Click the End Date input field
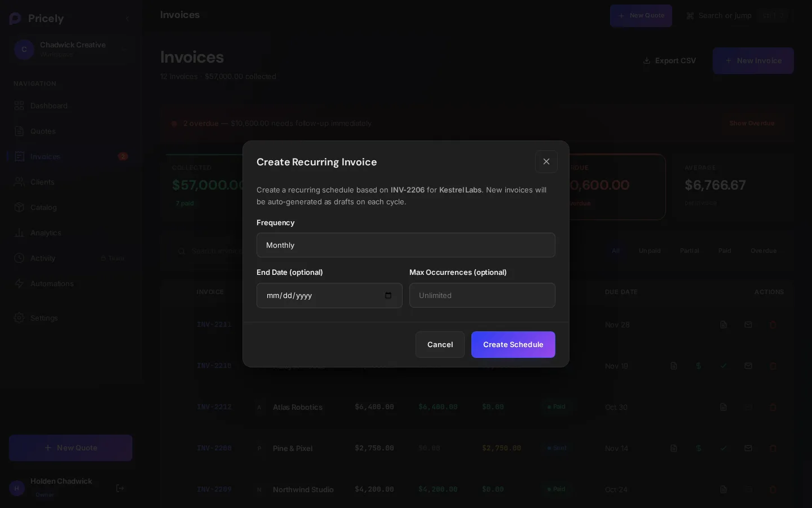The height and width of the screenshot is (508, 812). click(x=329, y=295)
